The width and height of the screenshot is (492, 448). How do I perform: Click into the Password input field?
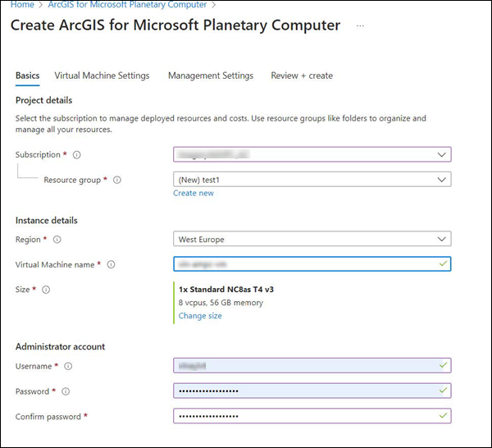[x=312, y=391]
